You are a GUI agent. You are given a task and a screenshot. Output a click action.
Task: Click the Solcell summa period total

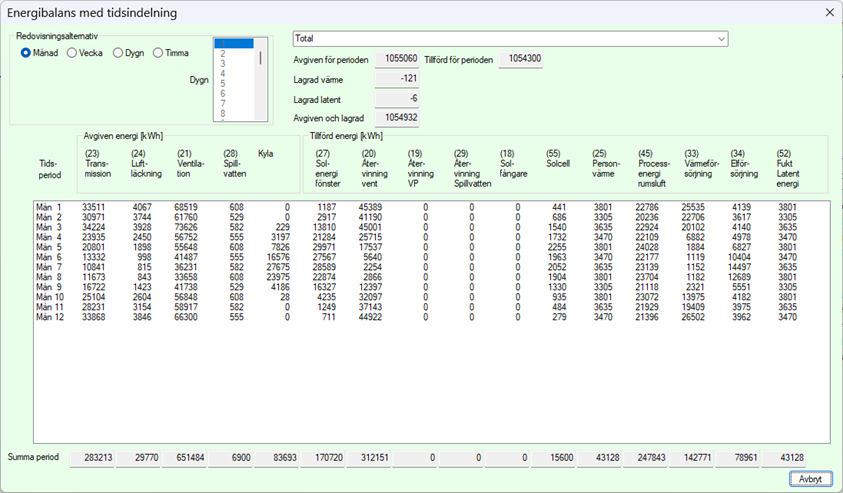pyautogui.click(x=551, y=458)
